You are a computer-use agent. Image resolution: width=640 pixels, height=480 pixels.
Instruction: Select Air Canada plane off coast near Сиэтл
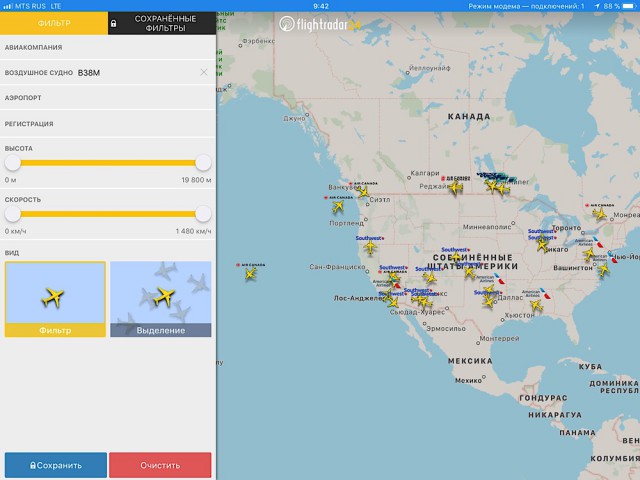[x=338, y=207]
